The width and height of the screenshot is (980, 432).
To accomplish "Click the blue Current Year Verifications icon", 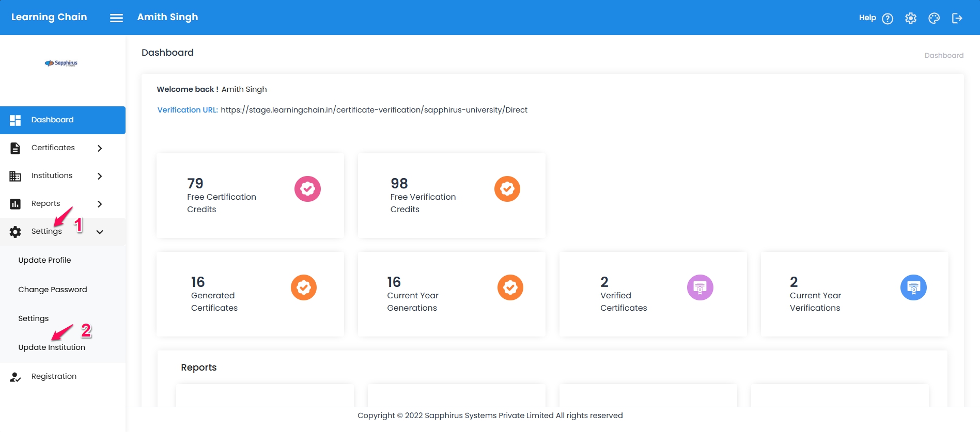I will click(x=913, y=287).
